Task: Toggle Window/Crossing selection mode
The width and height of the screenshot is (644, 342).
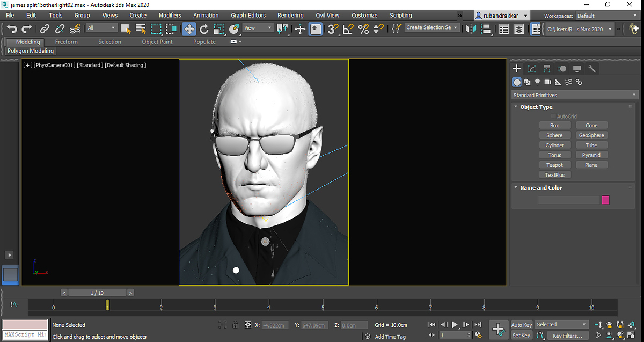Action: 171,28
